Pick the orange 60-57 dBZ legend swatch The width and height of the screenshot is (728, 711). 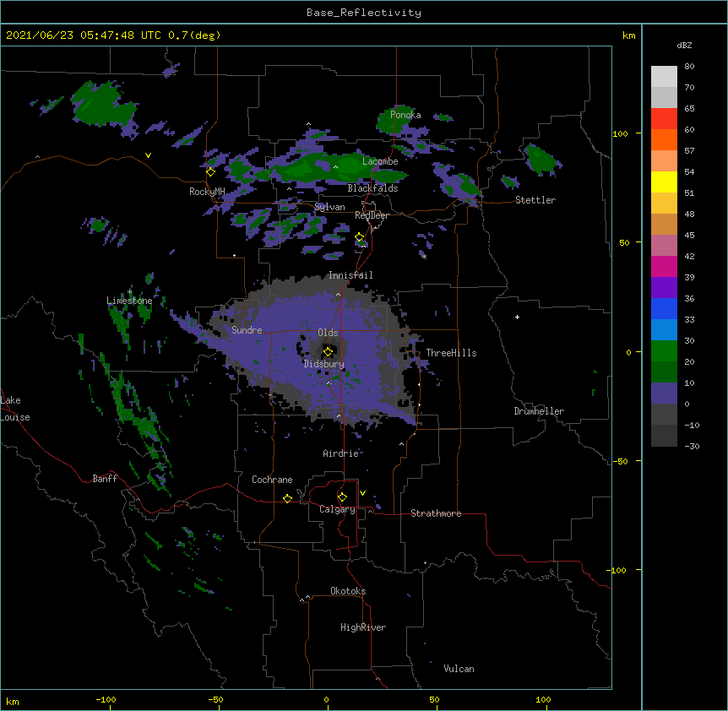[664, 140]
